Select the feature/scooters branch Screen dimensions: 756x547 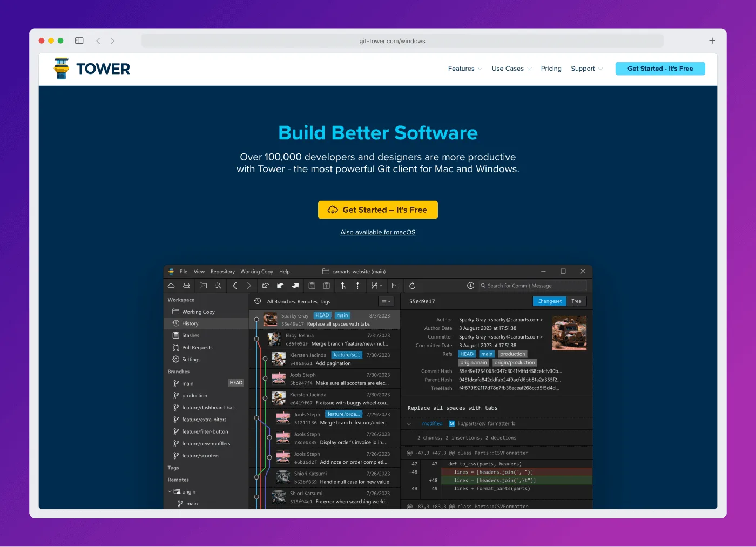tap(206, 456)
